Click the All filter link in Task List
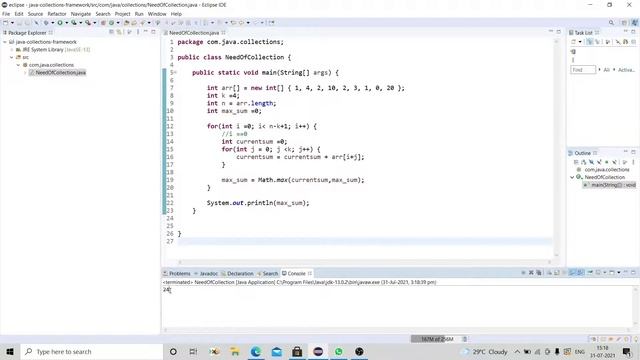 pos(606,70)
